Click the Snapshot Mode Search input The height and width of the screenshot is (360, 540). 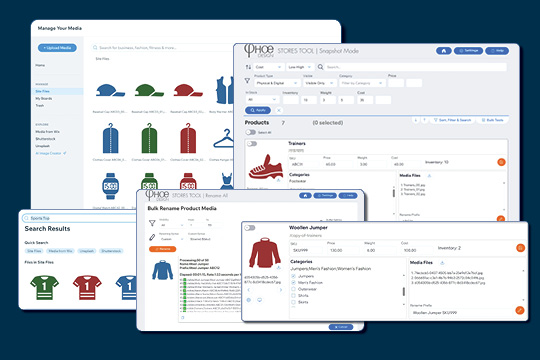coord(416,67)
